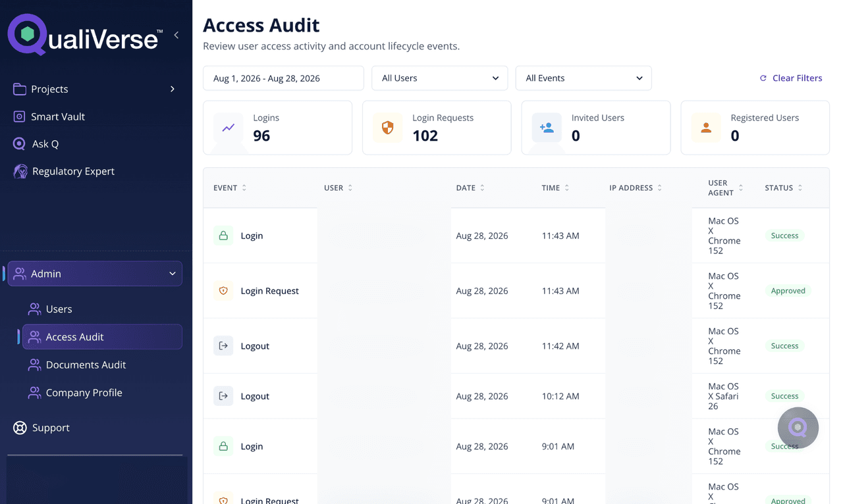Click the Logins trend chart icon
843x504 pixels.
click(x=229, y=128)
